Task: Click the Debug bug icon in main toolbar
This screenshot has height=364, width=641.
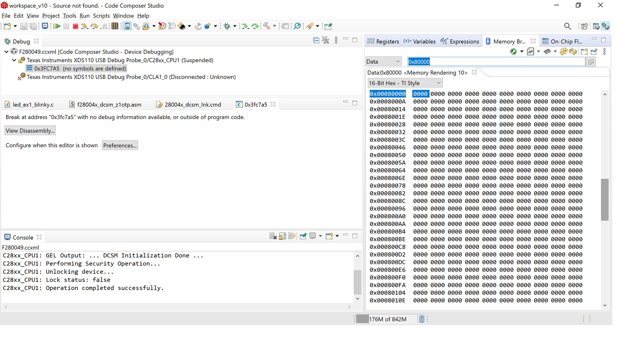Action: (227, 26)
